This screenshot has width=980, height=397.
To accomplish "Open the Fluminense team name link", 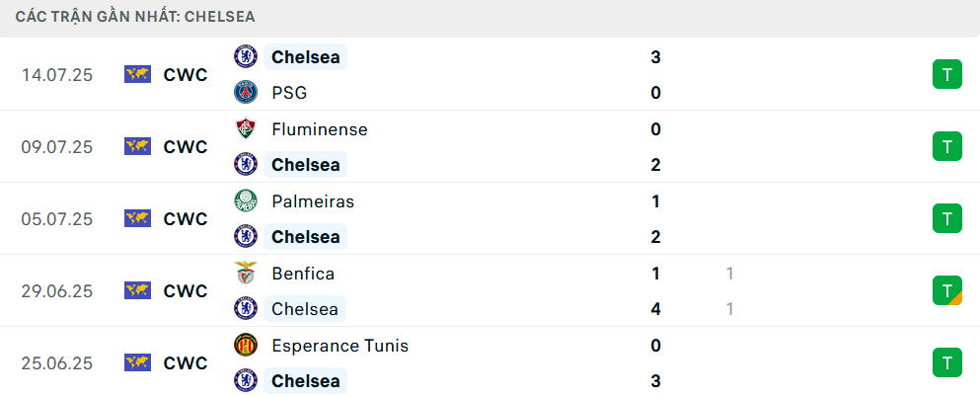I will tap(320, 129).
